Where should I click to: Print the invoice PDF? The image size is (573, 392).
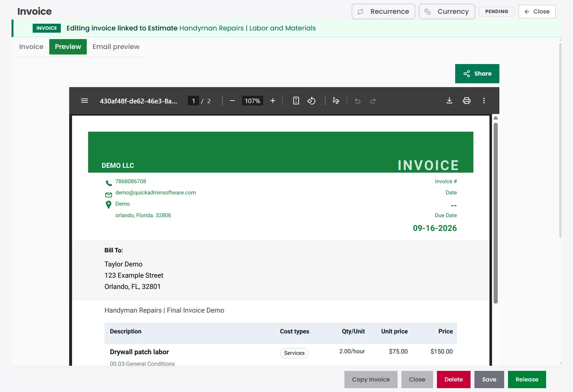467,101
